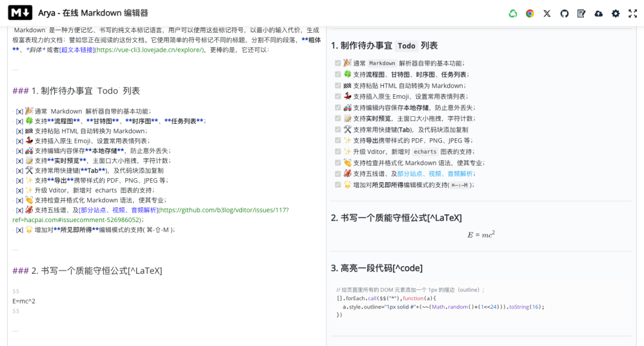
Task: Open the '部分站点、视频、音频解析' link in preview
Action: point(435,174)
